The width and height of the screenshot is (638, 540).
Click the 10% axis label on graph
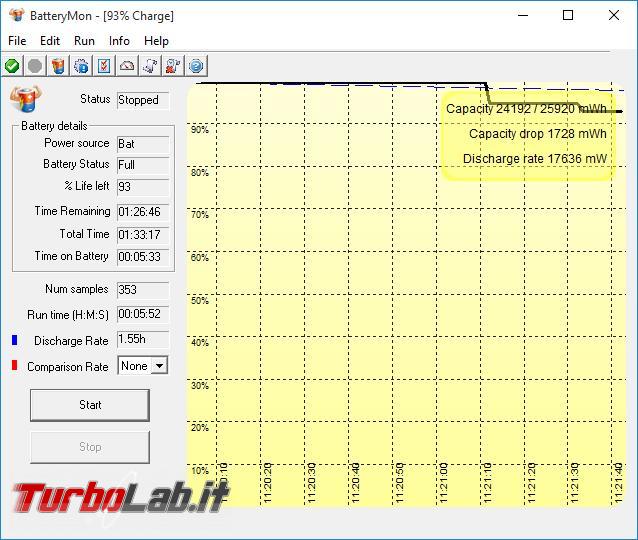[x=200, y=471]
